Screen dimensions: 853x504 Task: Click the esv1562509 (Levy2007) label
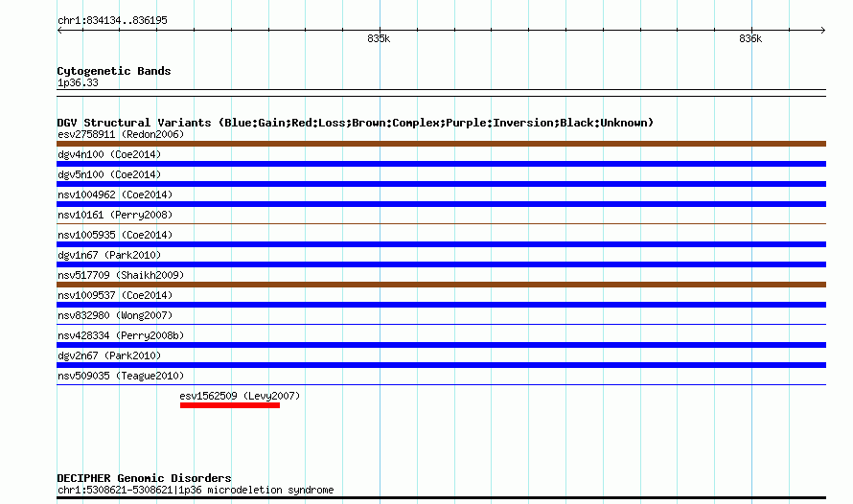[240, 396]
